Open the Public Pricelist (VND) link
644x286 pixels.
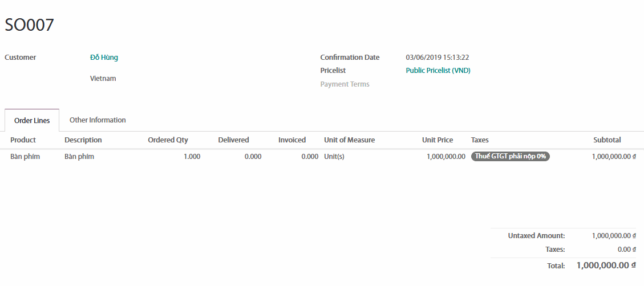438,71
